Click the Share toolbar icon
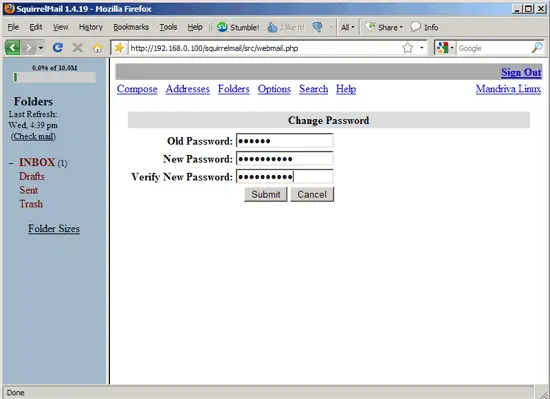The width and height of the screenshot is (550, 399). point(370,27)
